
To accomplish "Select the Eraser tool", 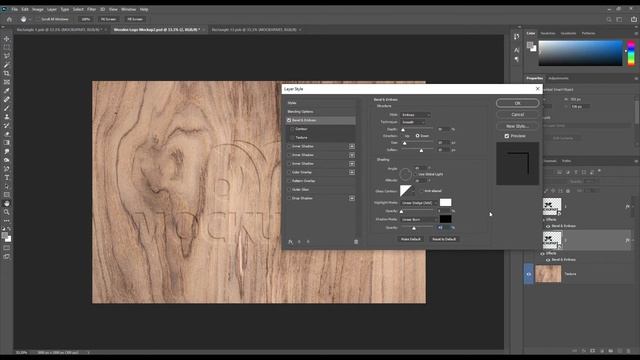I will point(7,134).
